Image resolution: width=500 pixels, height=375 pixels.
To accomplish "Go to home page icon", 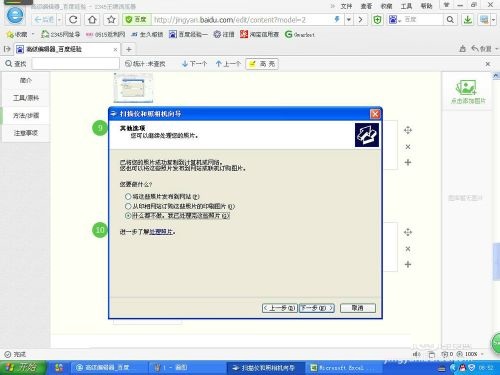I will (92, 20).
